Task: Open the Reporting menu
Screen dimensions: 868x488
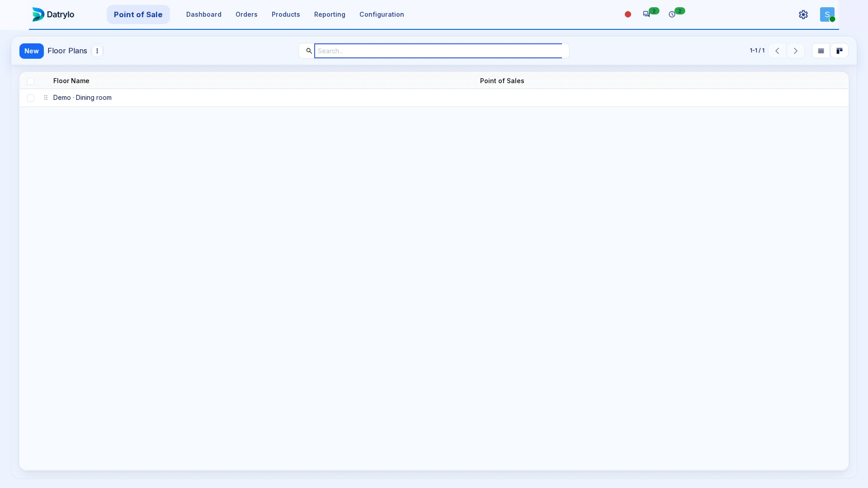Action: 330,14
